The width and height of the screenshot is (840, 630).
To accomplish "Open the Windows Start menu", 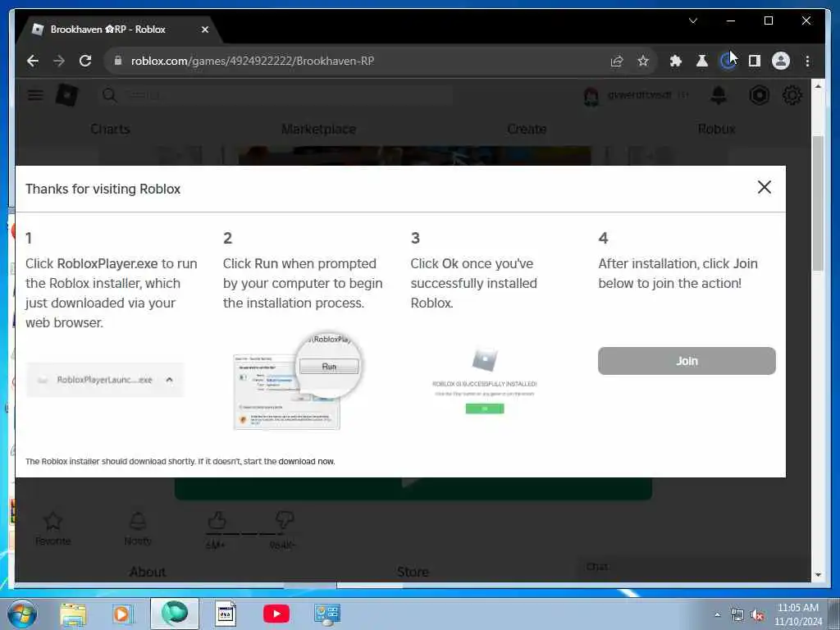I will coord(22,614).
